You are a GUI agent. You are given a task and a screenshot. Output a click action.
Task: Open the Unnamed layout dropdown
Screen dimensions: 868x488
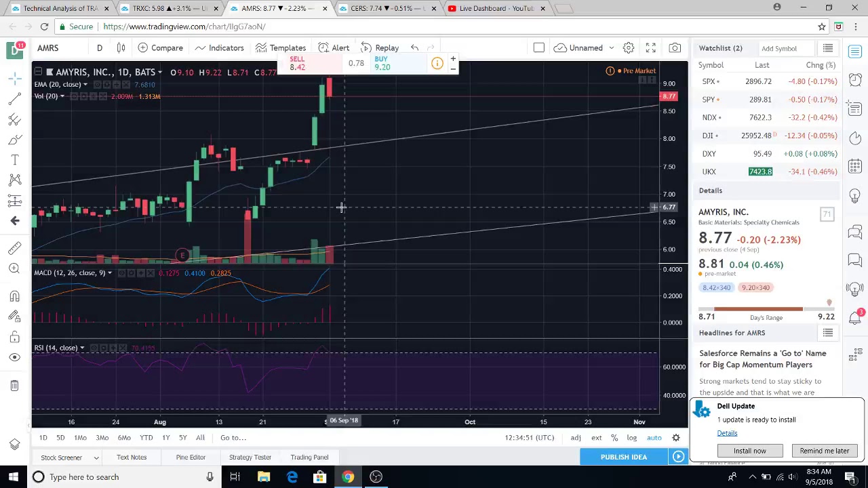pos(585,48)
